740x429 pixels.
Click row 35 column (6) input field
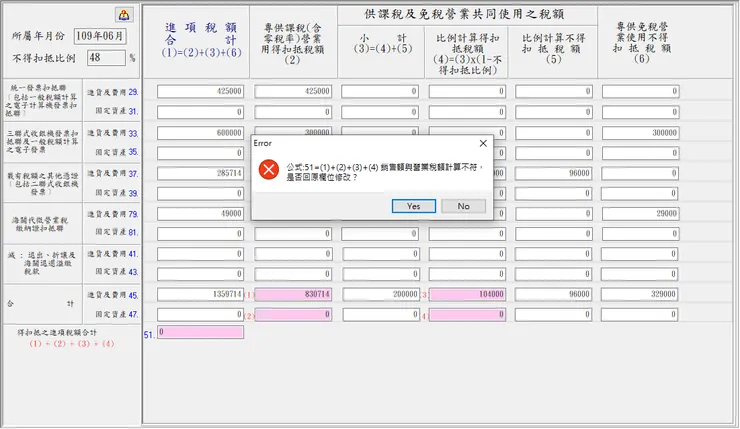640,153
